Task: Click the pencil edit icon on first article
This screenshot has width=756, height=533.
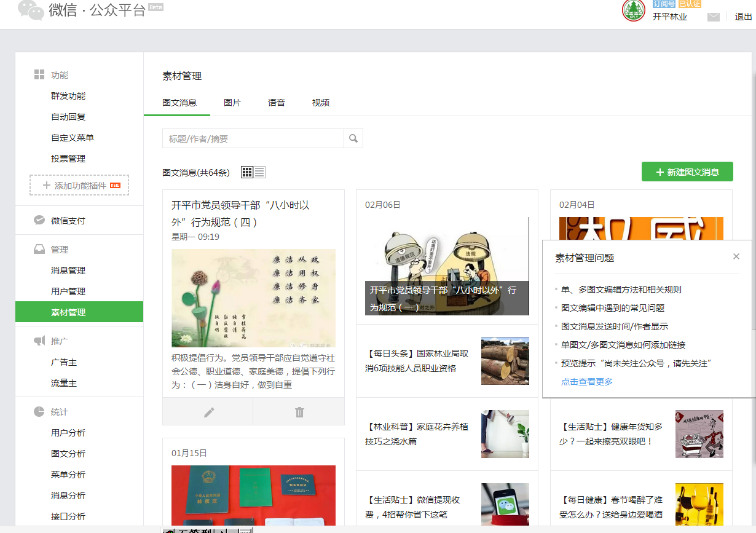Action: click(209, 412)
